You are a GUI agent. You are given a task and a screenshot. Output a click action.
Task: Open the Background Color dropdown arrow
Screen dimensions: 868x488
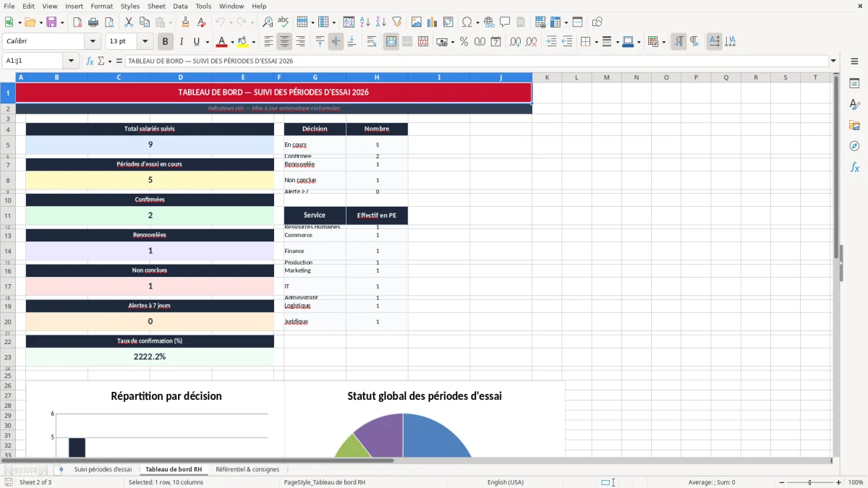[253, 42]
